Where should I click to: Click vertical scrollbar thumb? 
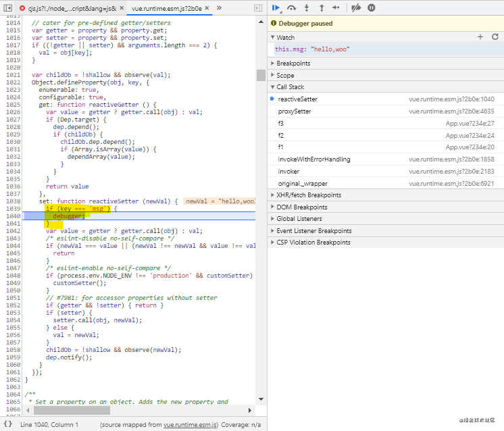[261, 75]
